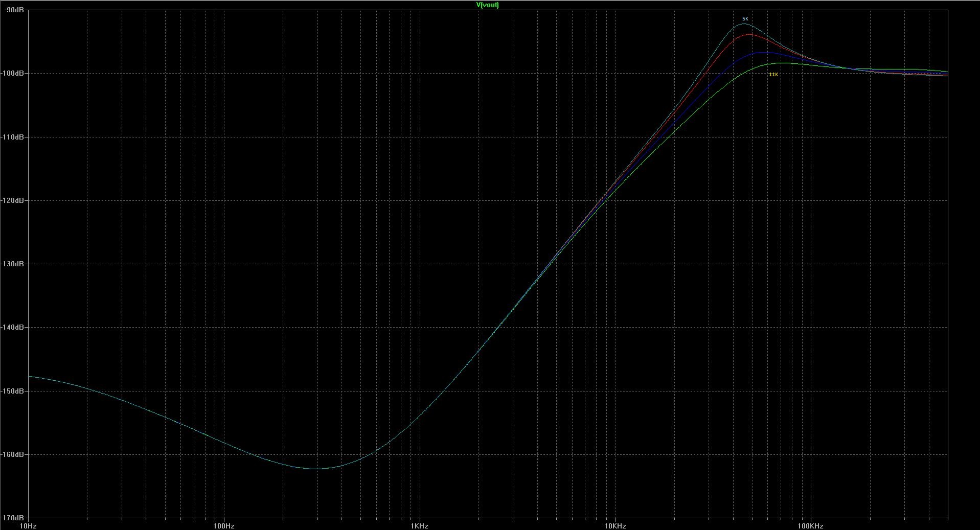Click the V(vout) trace label
The width and height of the screenshot is (980, 530).
click(487, 5)
